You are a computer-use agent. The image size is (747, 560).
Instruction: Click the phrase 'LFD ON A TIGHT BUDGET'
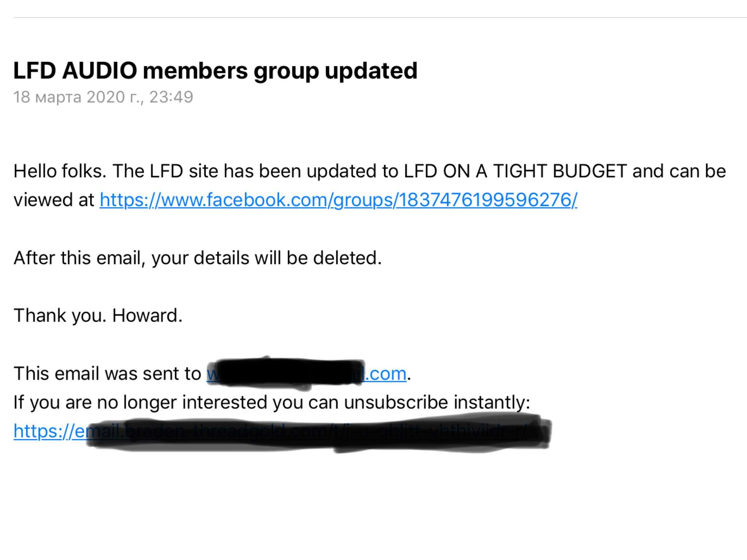[x=515, y=171]
